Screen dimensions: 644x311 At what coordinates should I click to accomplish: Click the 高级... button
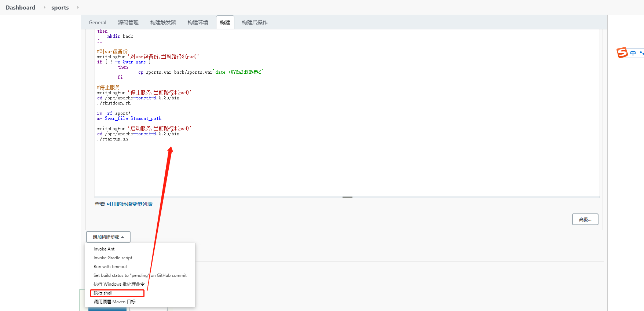[585, 219]
